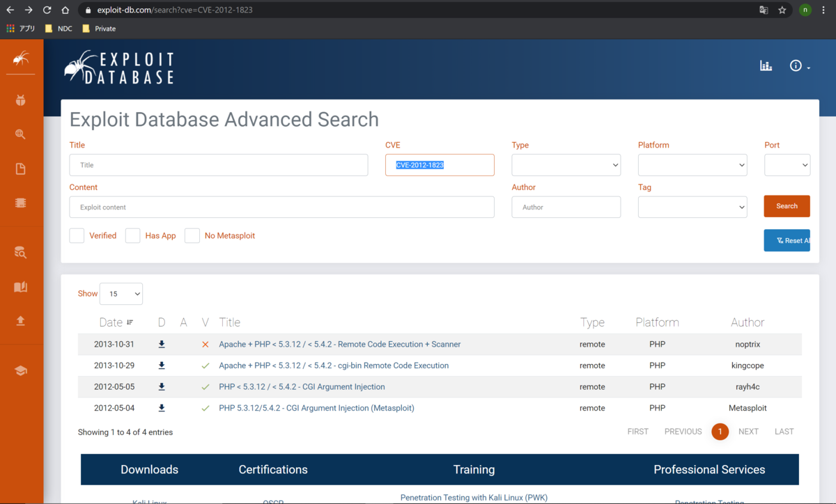Click verified checkmark in rayh4c row
The width and height of the screenshot is (836, 504).
click(x=205, y=387)
